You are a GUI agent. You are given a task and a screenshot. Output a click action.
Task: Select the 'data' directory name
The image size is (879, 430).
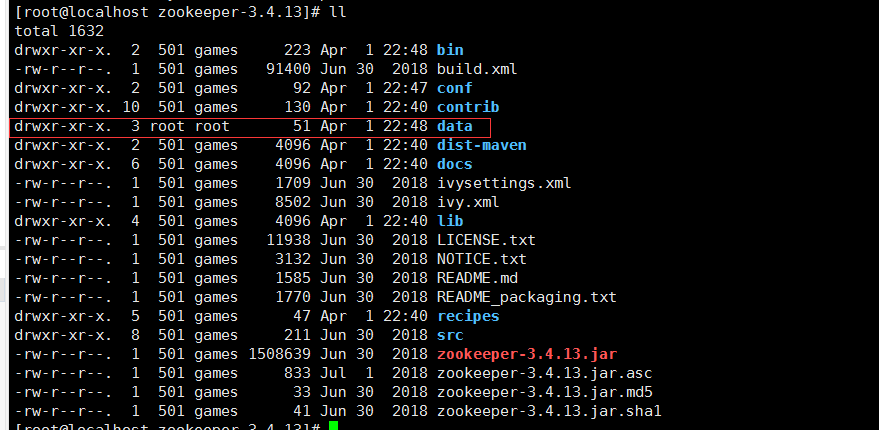point(455,126)
